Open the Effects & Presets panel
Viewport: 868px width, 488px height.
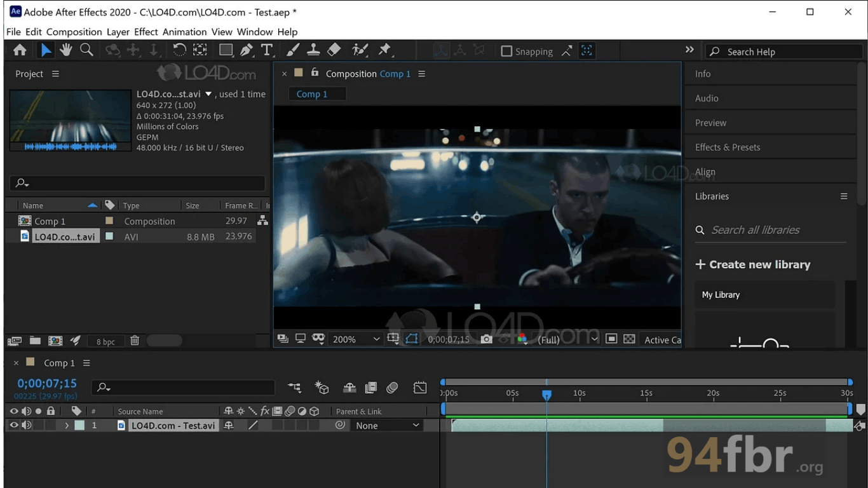click(x=728, y=147)
